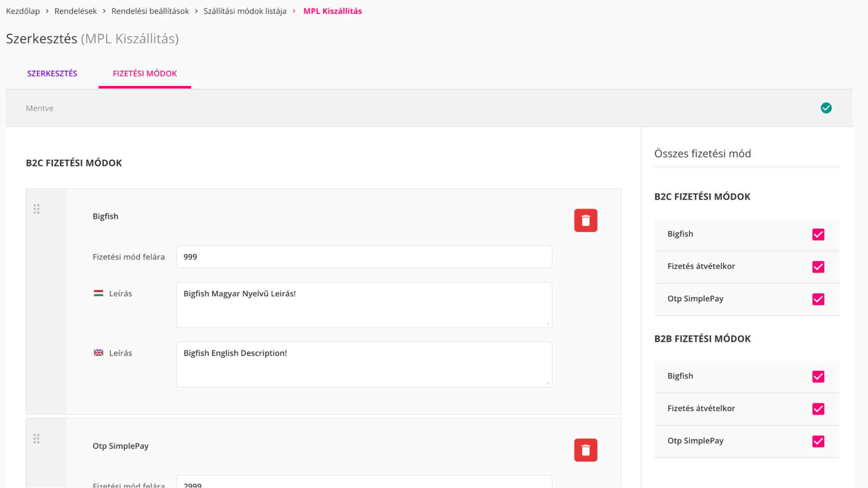Go to Kezdőlap breadcrumb link
Viewport: 868px width, 488px height.
pos(23,11)
